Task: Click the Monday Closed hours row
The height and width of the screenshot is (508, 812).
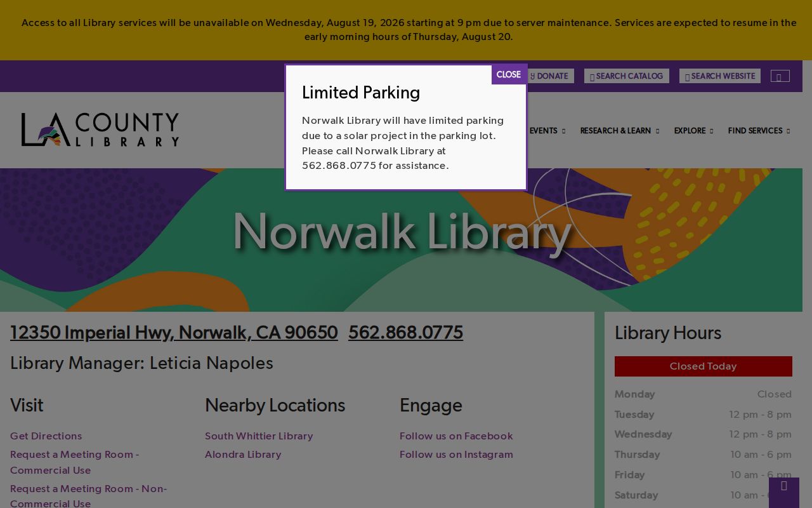Action: tap(703, 394)
